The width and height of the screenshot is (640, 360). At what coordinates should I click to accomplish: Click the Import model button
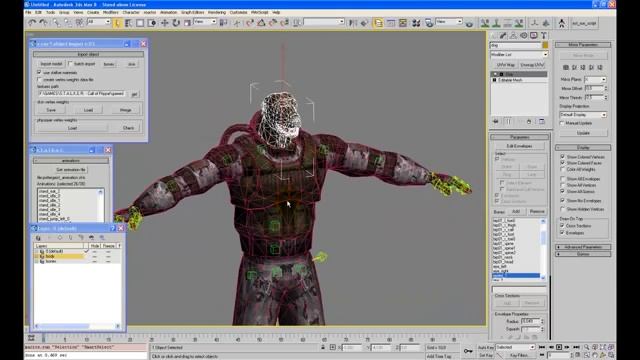(x=51, y=64)
